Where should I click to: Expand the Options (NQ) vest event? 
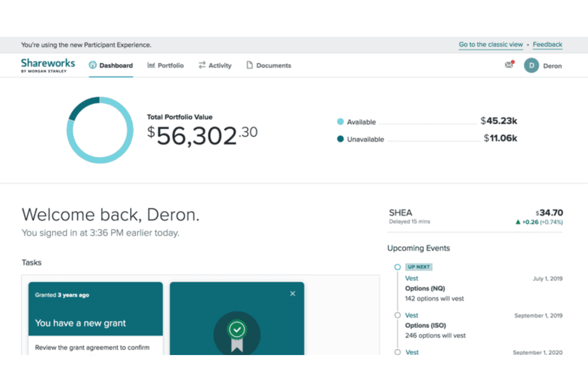425,288
